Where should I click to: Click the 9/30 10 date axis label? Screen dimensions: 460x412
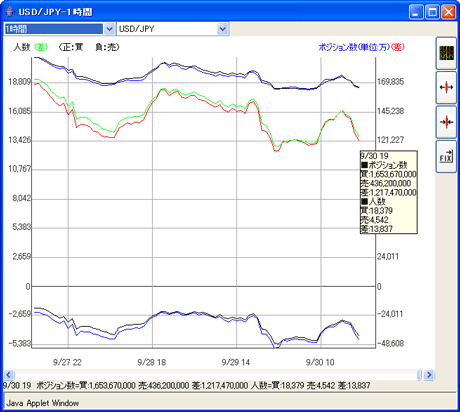pos(320,362)
